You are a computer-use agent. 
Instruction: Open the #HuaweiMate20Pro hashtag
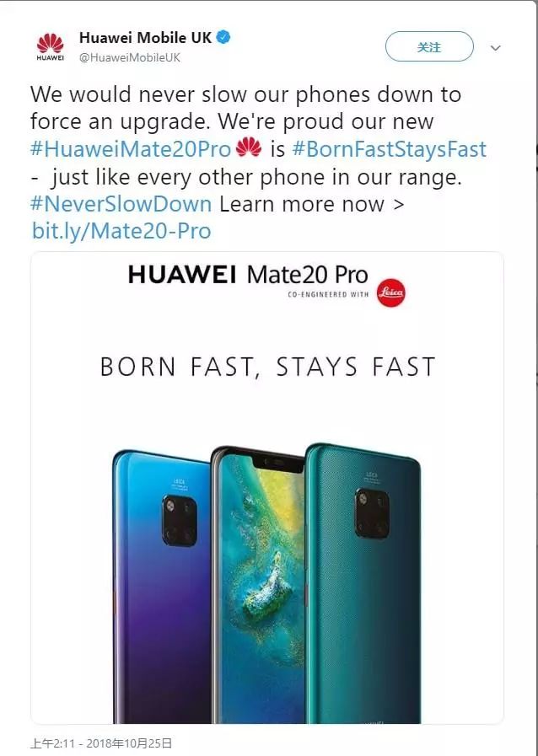(131, 149)
